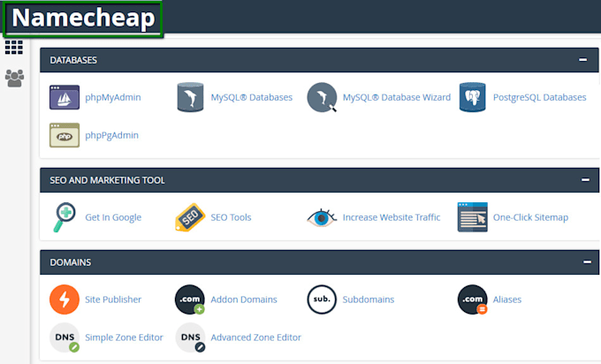Open the PostgreSQL Databases elephant icon
This screenshot has height=364, width=601.
pyautogui.click(x=472, y=97)
